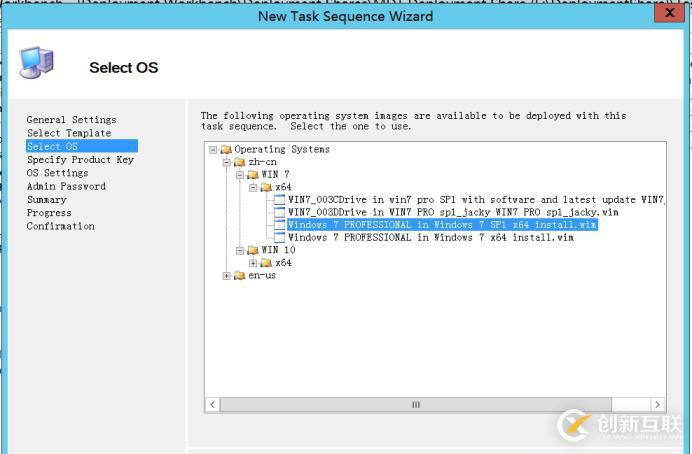Click the Operating Systems folder icon

pyautogui.click(x=226, y=150)
